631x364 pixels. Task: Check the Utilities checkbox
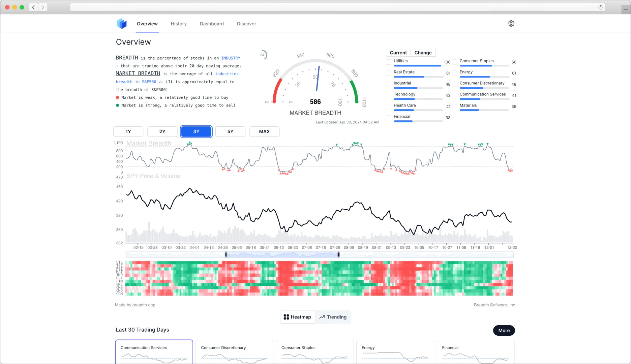389,62
